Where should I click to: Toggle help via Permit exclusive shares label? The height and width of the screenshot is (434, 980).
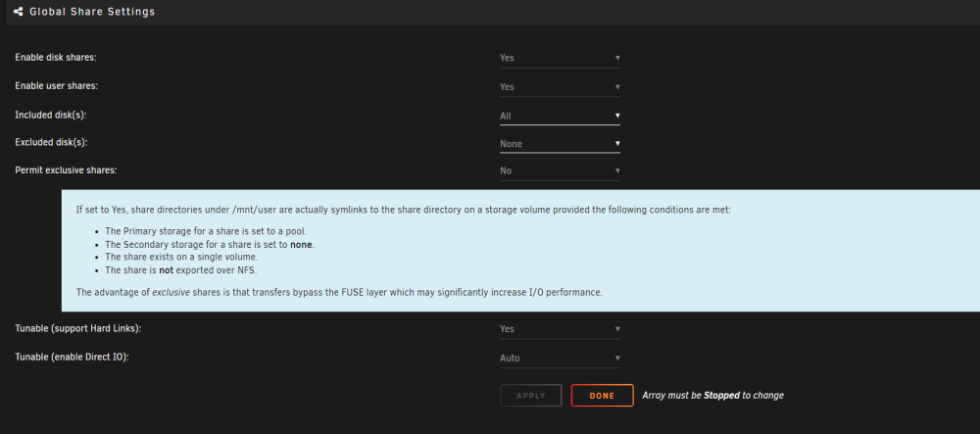pos(66,169)
